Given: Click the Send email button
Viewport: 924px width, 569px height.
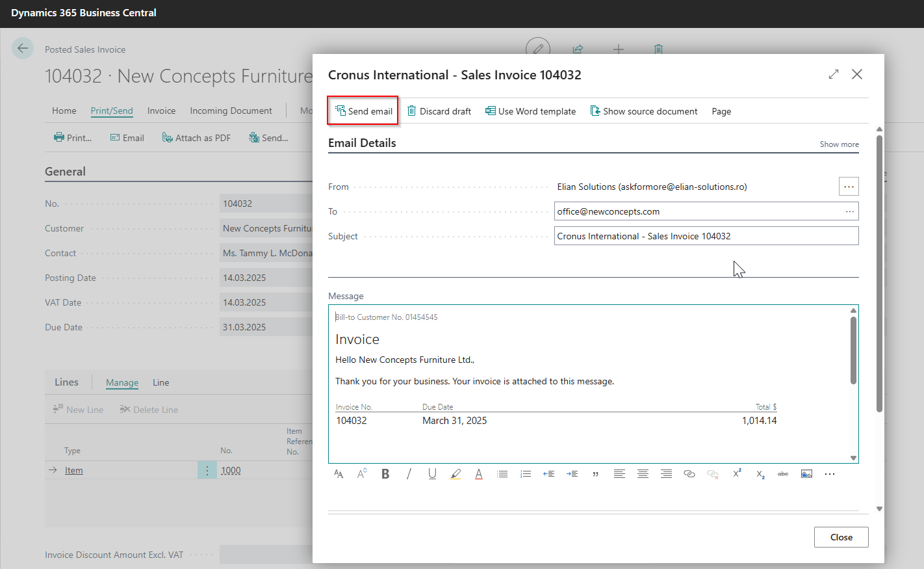Looking at the screenshot, I should (363, 111).
